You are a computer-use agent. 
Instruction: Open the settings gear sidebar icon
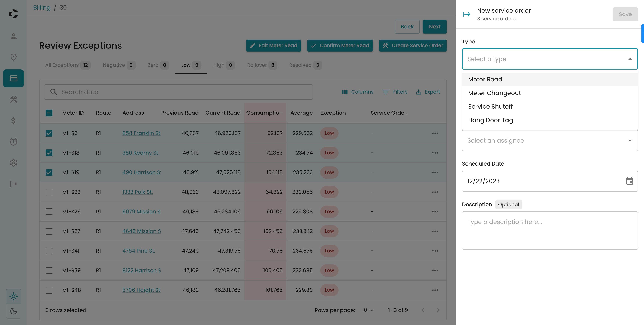tap(14, 163)
